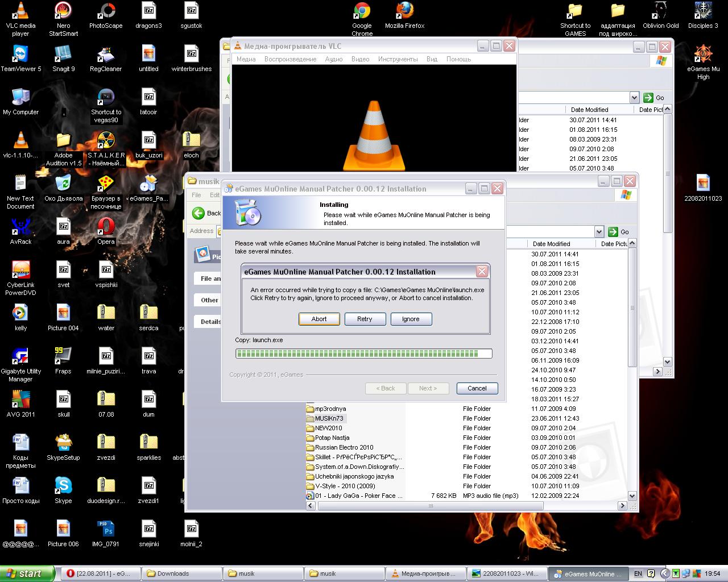Open the Воспроизведение menu in VLC
The width and height of the screenshot is (728, 582).
click(290, 59)
